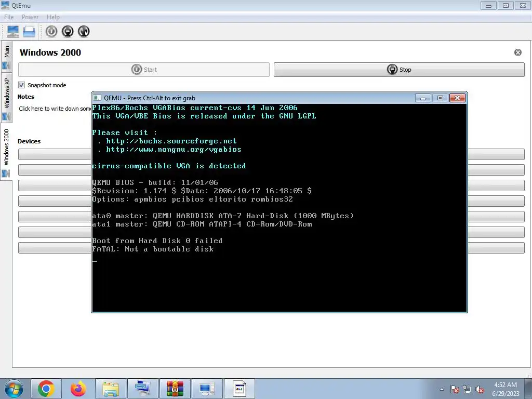Click the ata0 master HARDDISK line
This screenshot has height=399, width=532.
[x=223, y=216]
